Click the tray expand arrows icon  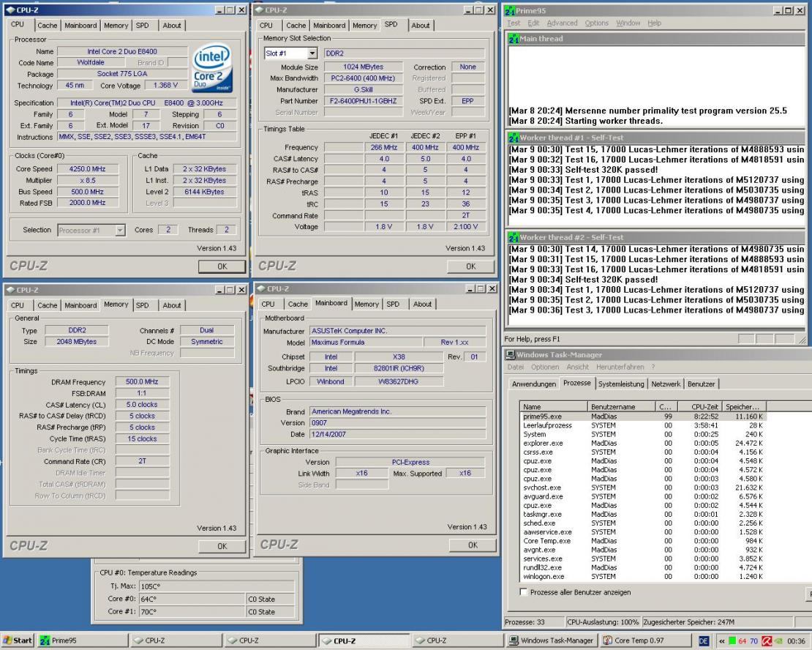721,641
